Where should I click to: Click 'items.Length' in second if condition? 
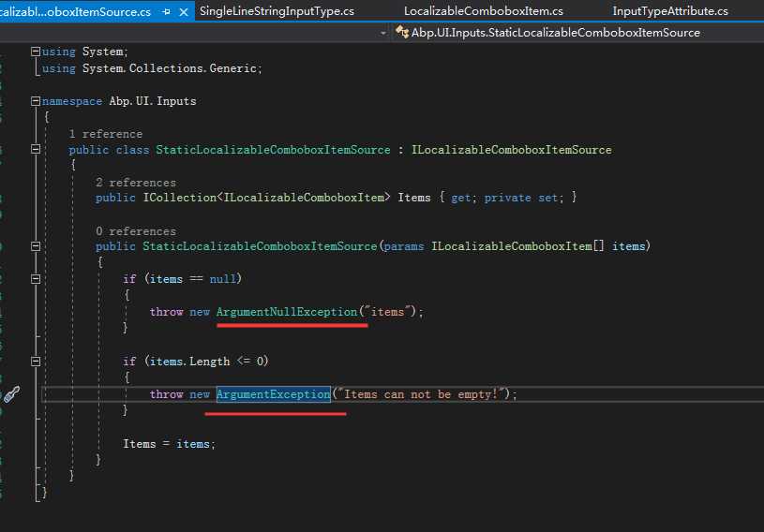189,362
